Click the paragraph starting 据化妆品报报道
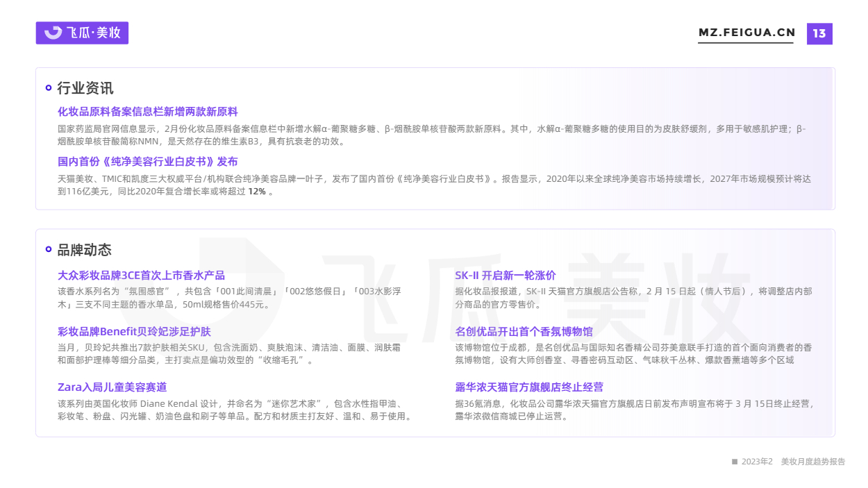 [634, 298]
